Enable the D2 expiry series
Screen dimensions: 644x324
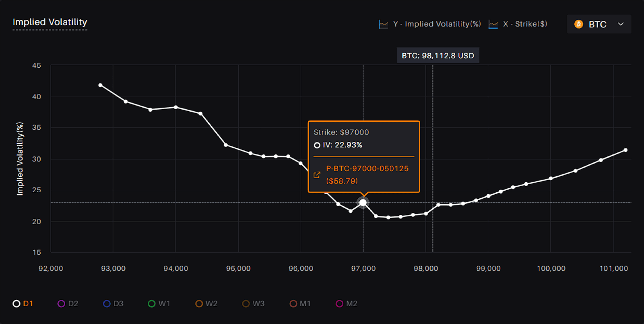[x=68, y=303]
